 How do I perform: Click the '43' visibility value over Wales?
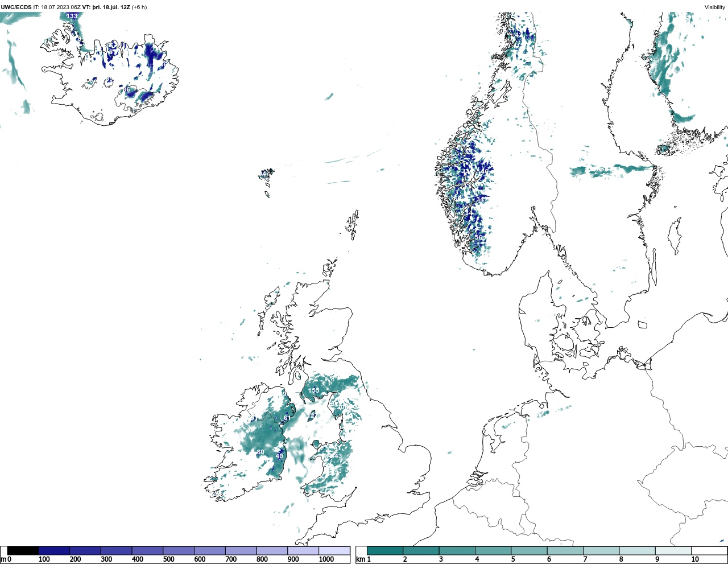click(338, 456)
